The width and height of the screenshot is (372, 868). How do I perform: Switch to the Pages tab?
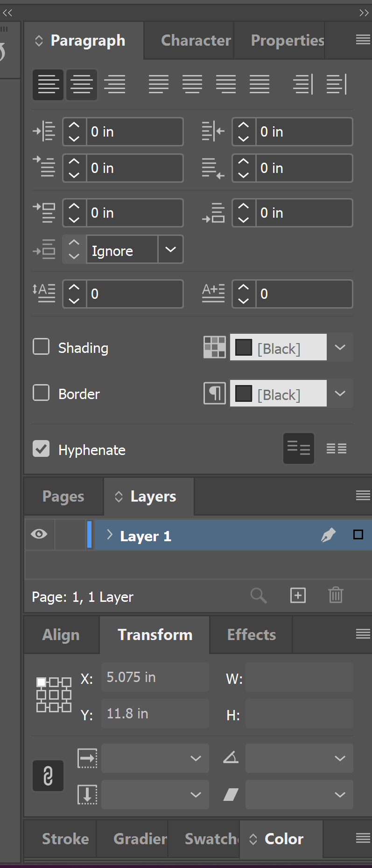click(63, 496)
